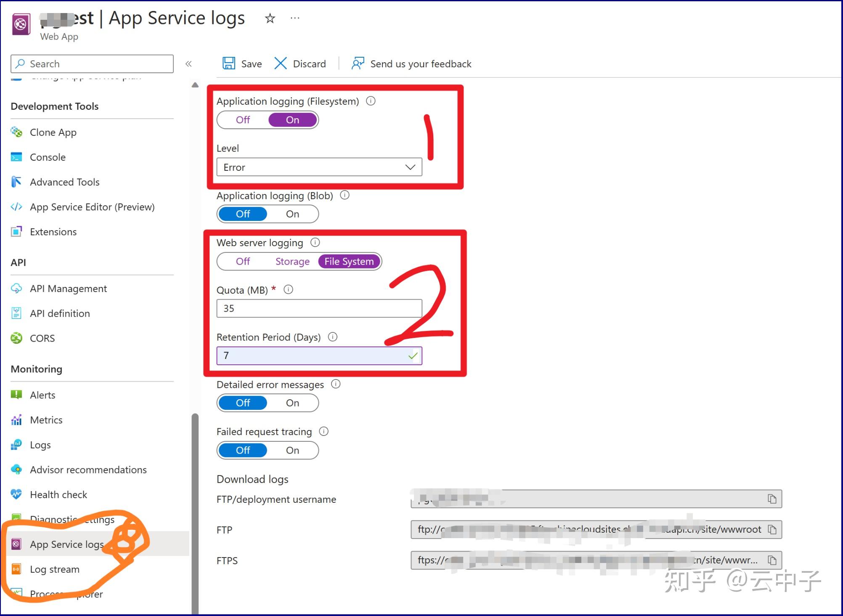Open the more options ellipsis menu

tap(295, 18)
